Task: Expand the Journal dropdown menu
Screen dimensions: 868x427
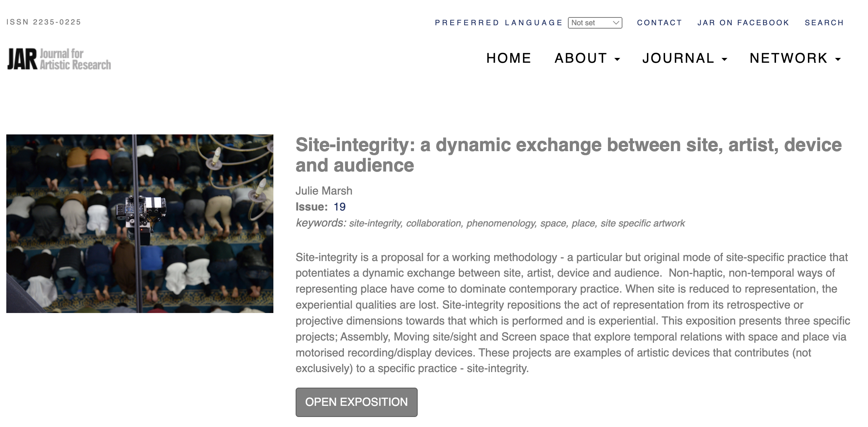Action: coord(684,58)
